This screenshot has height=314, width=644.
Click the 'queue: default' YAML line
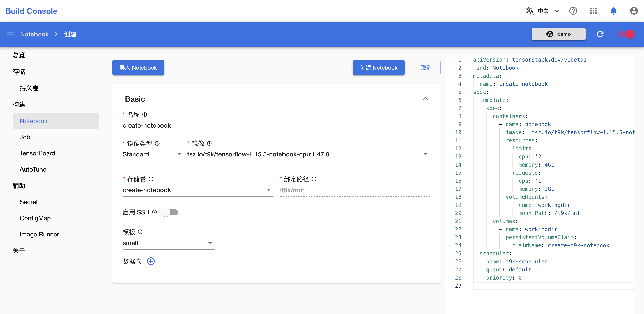pos(509,270)
